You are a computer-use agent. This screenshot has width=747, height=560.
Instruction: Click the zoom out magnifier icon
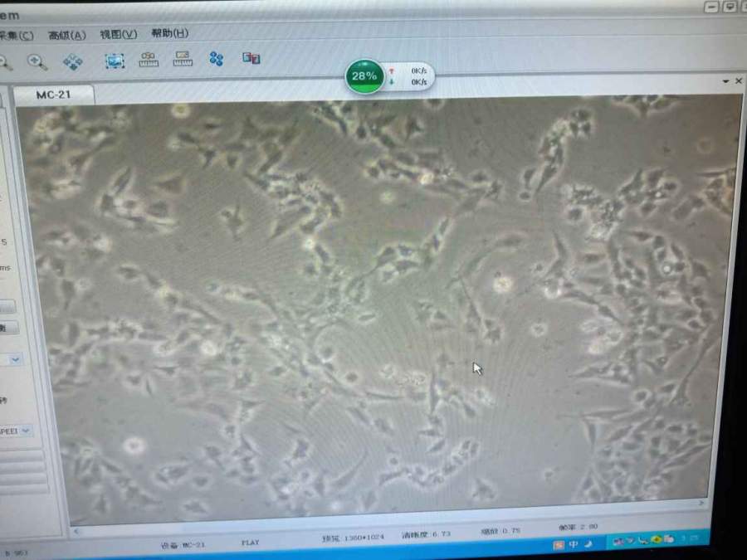click(4, 61)
